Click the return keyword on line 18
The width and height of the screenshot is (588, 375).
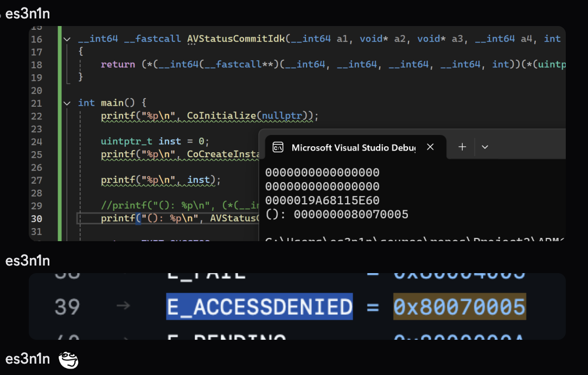[x=118, y=64]
